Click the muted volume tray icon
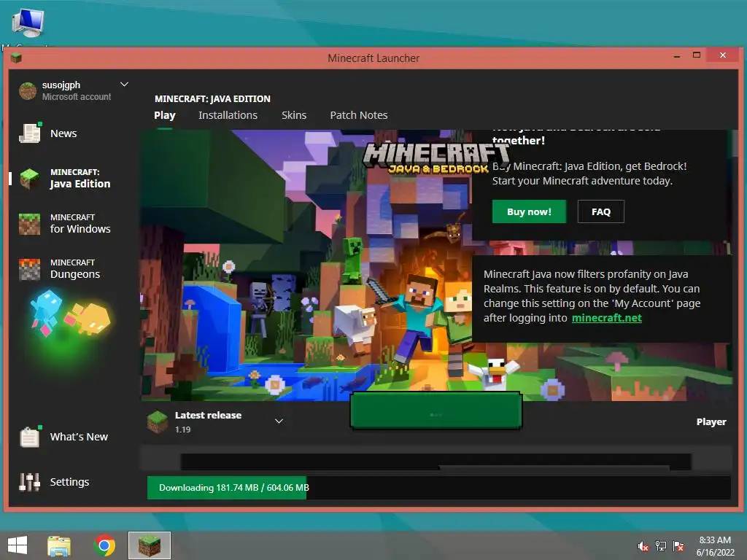 (x=643, y=546)
